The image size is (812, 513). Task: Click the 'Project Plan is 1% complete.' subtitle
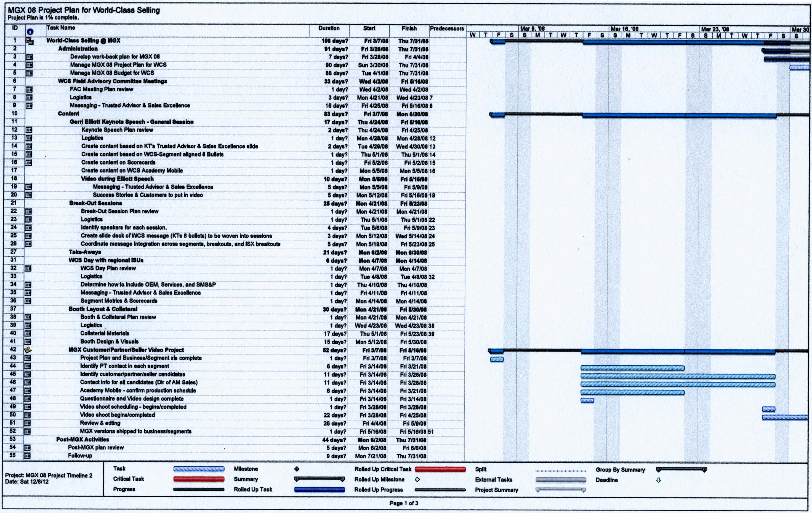click(x=43, y=18)
